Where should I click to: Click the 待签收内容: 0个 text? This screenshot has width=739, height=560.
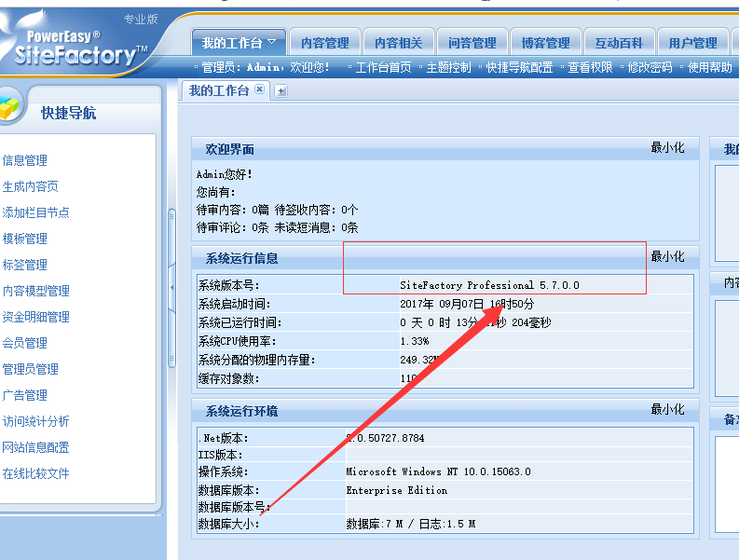pos(316,210)
